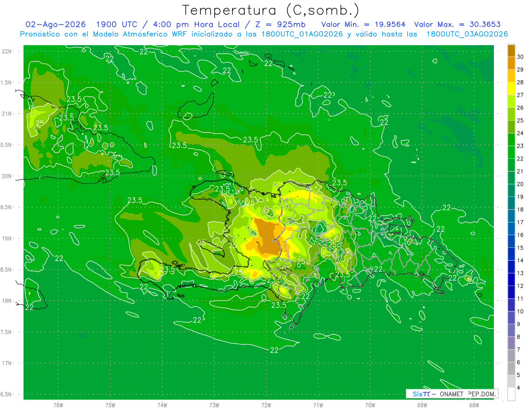Click the "1900 UTC" time text
532x411 pixels.
pos(116,24)
